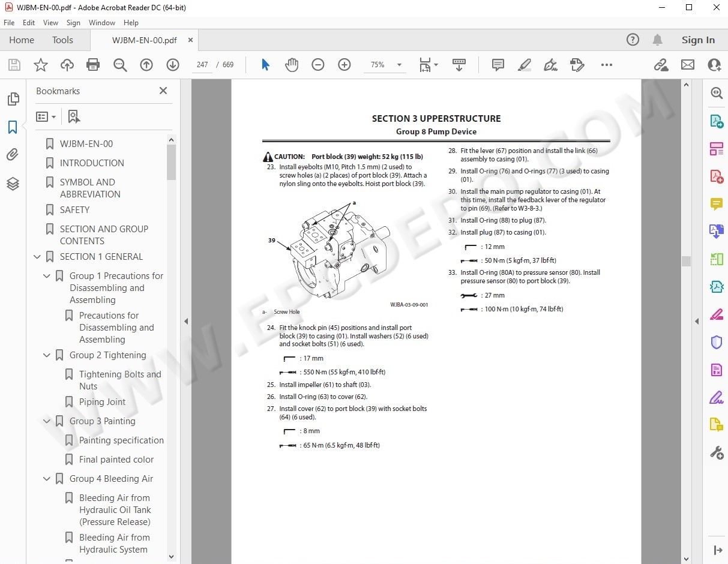Open the Protect shield tool

716,342
